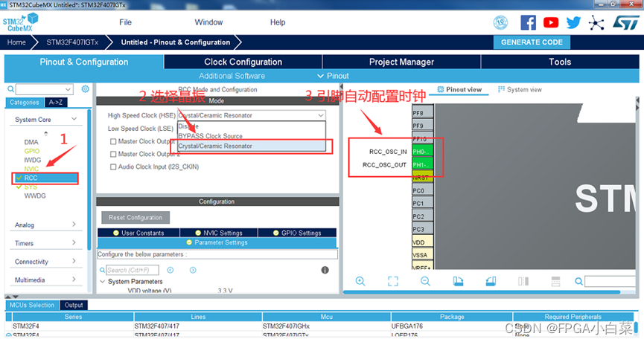The width and height of the screenshot is (644, 342).
Task: Switch to System view
Action: pos(520,89)
